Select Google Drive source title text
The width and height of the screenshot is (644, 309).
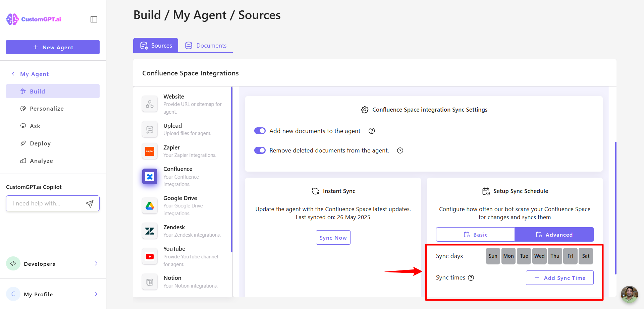[x=180, y=198]
